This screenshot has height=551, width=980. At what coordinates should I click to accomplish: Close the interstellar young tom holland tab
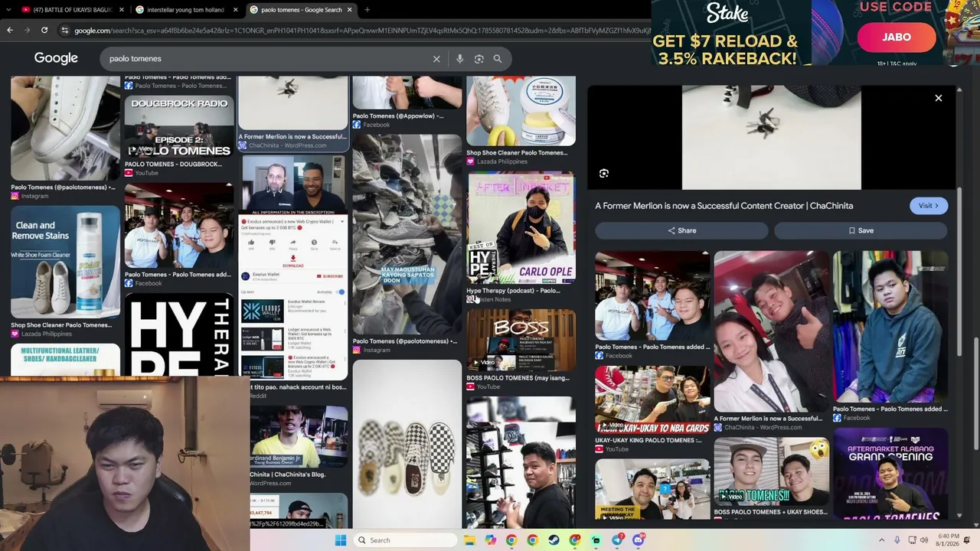pos(235,10)
